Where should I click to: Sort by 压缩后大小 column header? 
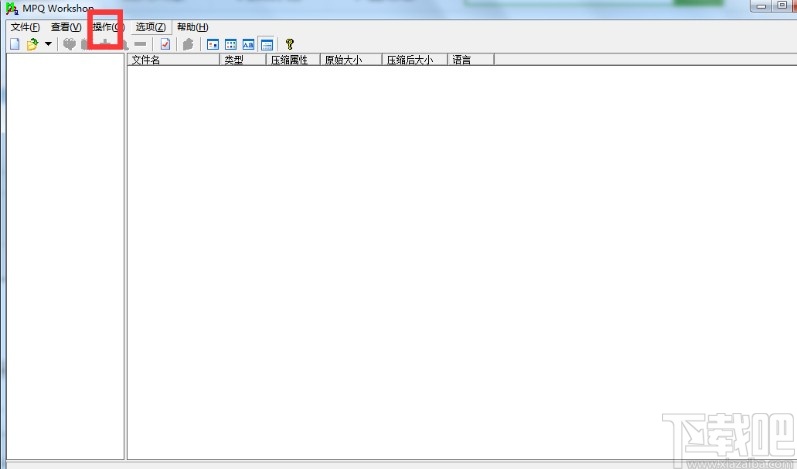[x=414, y=60]
